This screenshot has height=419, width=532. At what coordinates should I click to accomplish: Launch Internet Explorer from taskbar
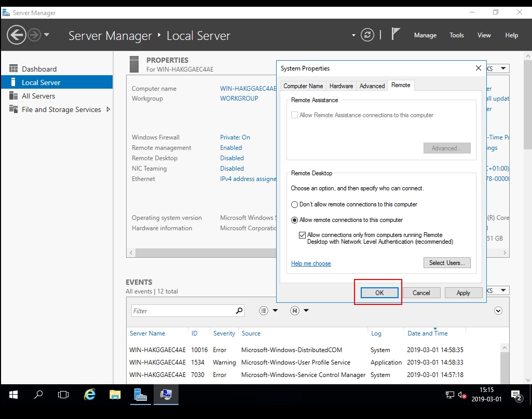(90, 395)
